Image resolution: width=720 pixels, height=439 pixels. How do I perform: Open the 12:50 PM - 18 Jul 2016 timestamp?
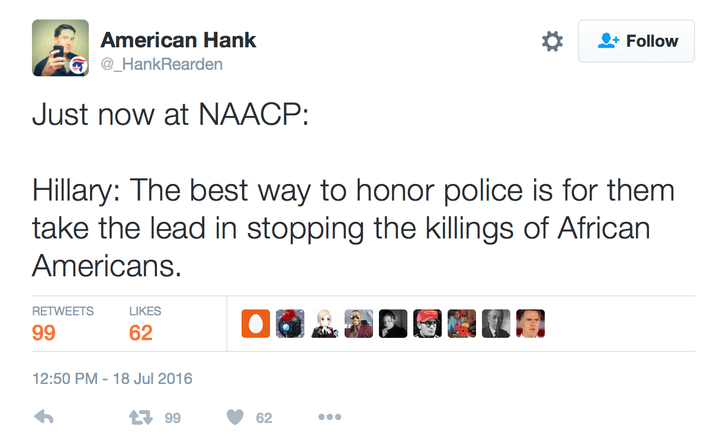pyautogui.click(x=111, y=379)
